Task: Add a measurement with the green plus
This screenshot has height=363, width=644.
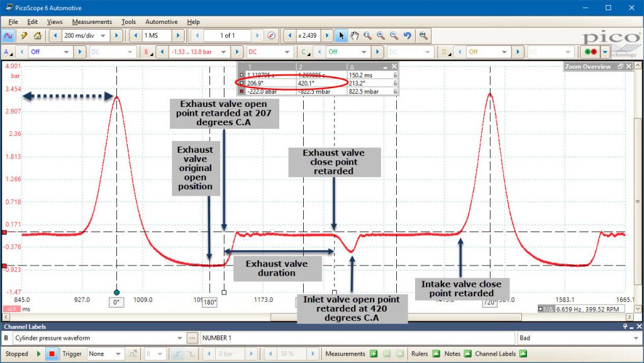Action: (x=374, y=354)
